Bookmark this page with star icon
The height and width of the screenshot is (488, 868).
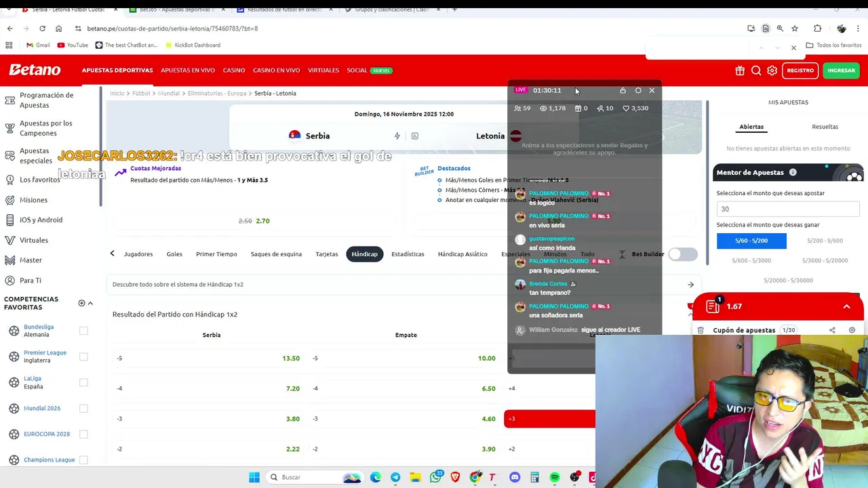pyautogui.click(x=795, y=28)
